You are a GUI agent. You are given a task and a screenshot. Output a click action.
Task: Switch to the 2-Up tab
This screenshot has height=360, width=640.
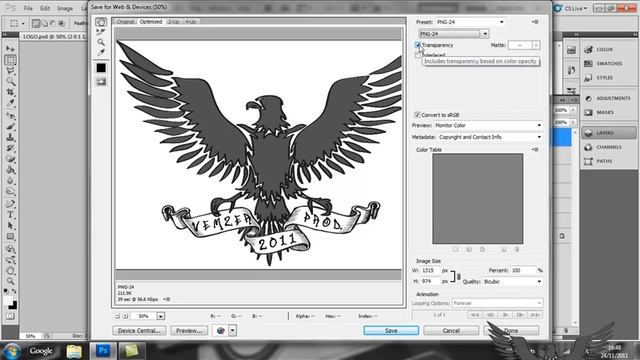click(x=174, y=22)
